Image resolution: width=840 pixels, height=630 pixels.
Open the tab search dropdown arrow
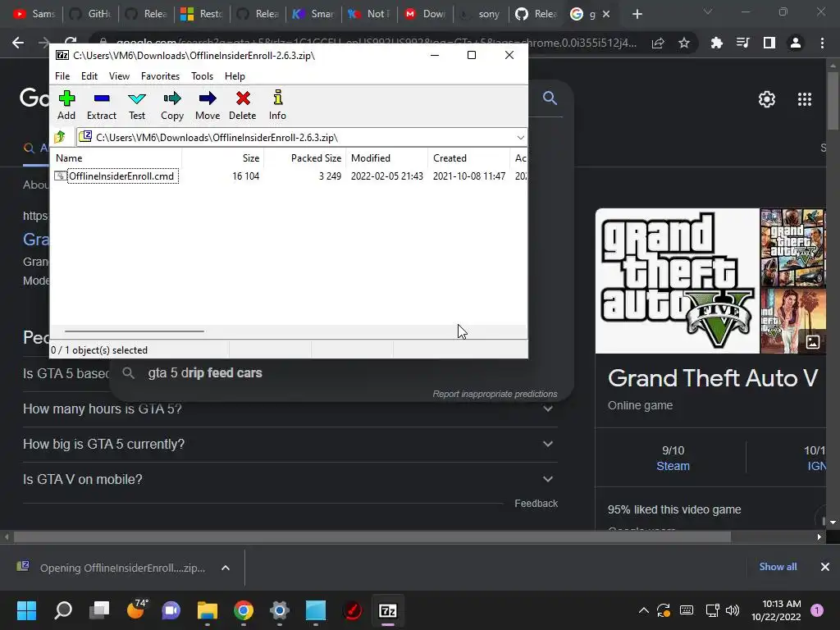708,11
